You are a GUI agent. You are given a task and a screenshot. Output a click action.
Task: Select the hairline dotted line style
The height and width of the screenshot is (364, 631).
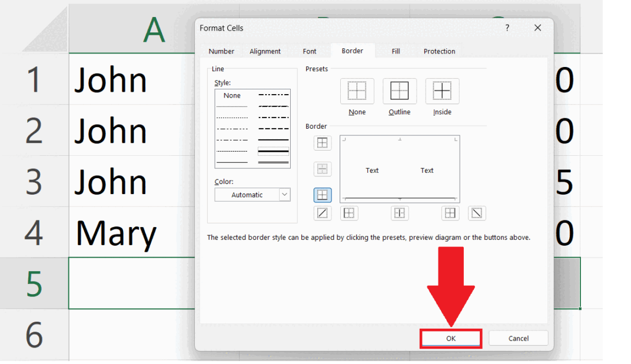[232, 106]
